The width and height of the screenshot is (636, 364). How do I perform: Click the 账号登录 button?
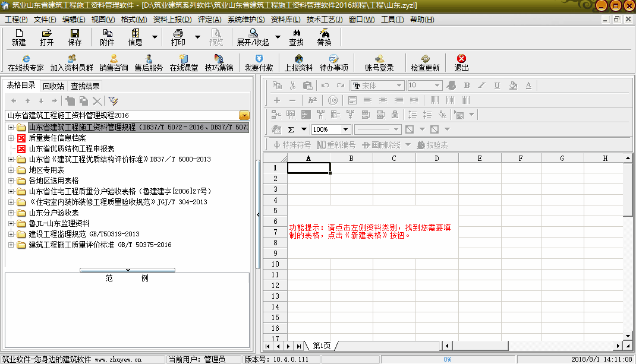tap(379, 68)
